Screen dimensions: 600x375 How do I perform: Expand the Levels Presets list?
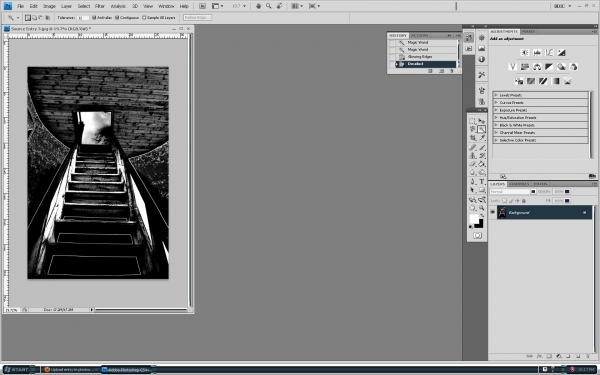click(x=496, y=95)
